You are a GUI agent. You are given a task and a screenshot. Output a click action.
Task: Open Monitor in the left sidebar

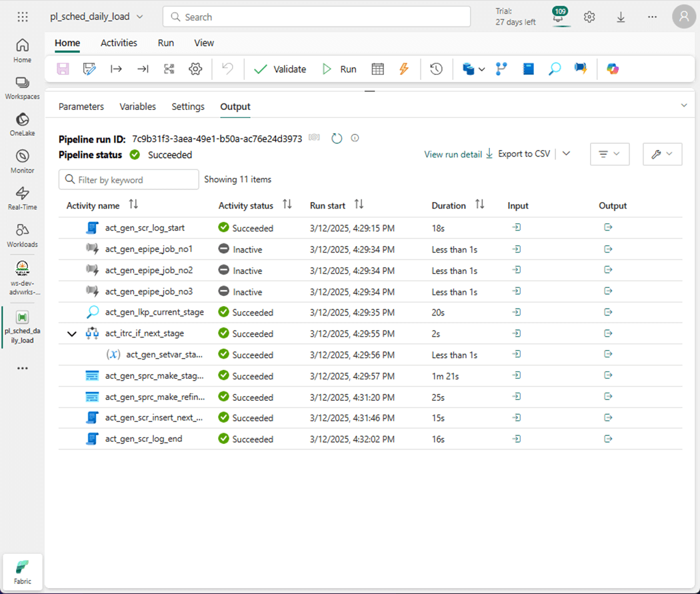click(22, 161)
